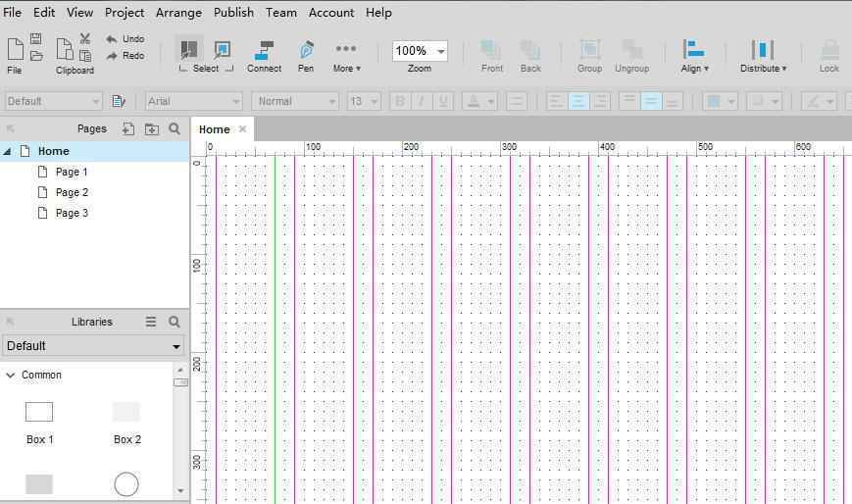Open the File menu

tap(12, 12)
